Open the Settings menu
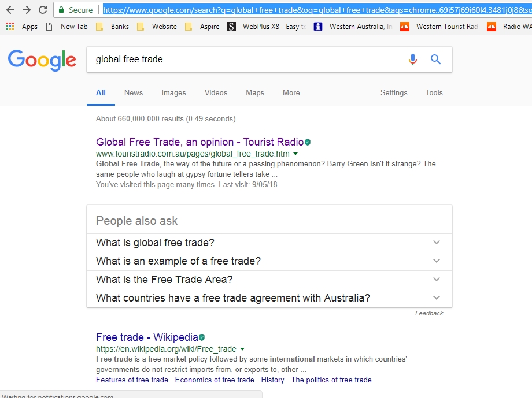Image resolution: width=532 pixels, height=398 pixels. [x=394, y=93]
